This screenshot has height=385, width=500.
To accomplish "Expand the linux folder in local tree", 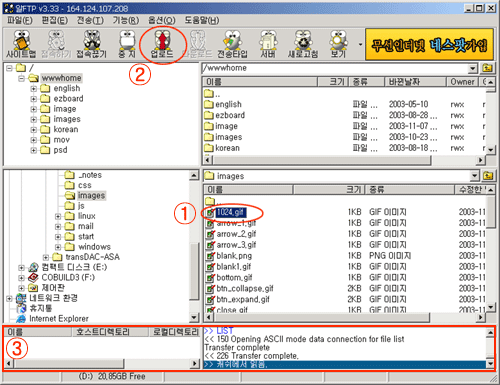I will click(58, 216).
